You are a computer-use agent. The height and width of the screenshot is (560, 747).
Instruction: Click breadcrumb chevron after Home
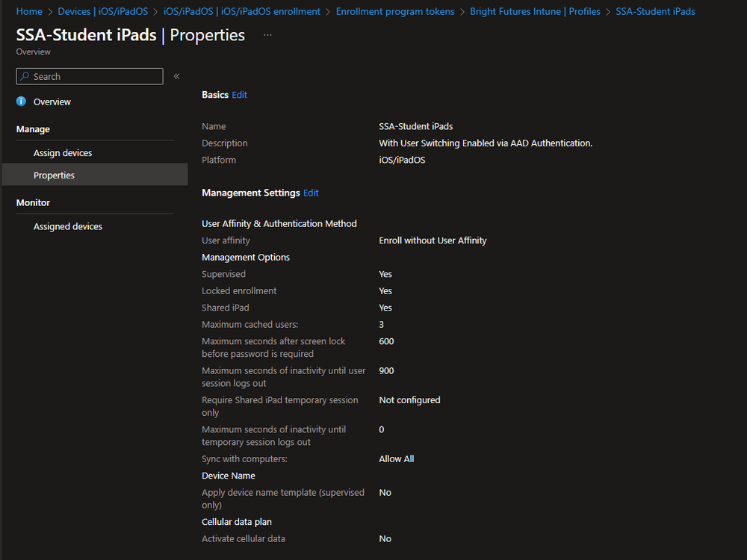[x=50, y=12]
